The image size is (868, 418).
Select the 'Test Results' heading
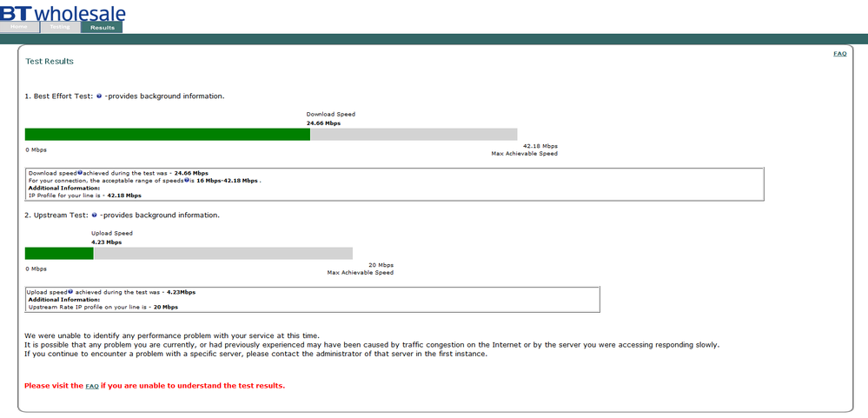click(x=50, y=62)
